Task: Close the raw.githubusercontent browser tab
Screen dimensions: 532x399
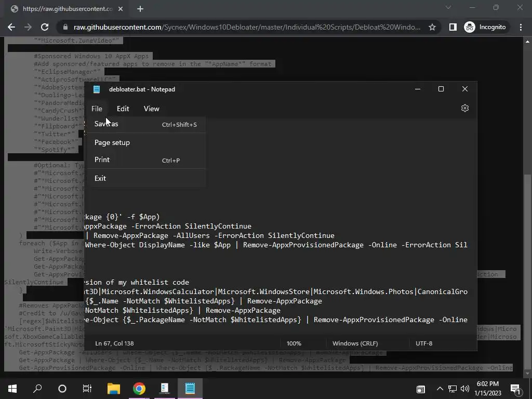Action: [121, 9]
